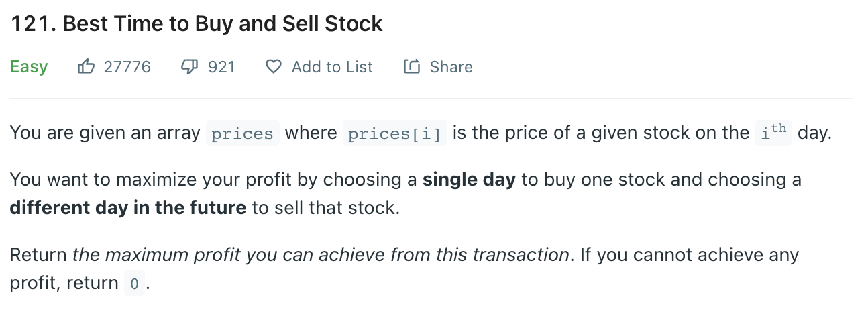Click the 'ith' inline code snippet
This screenshot has width=868, height=326.
[x=773, y=132]
